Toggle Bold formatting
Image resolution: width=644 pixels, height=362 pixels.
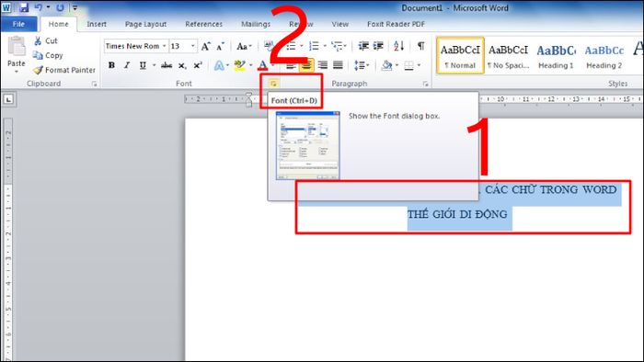(x=111, y=65)
